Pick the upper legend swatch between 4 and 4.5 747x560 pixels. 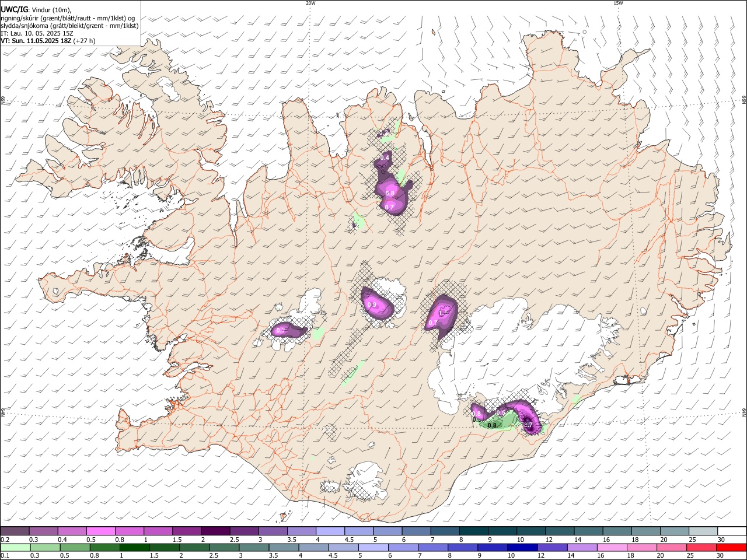click(329, 531)
